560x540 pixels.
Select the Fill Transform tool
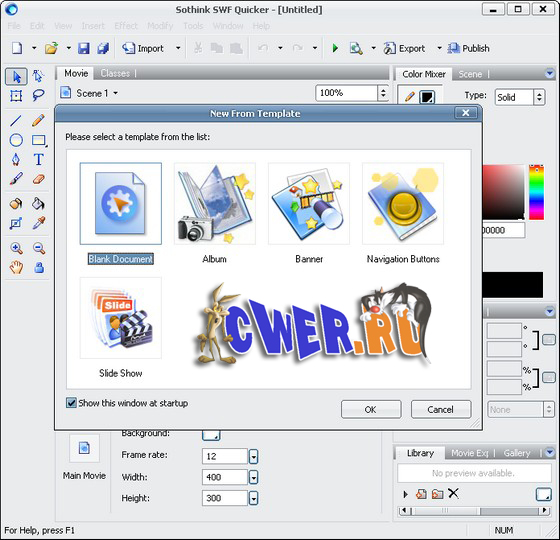pyautogui.click(x=16, y=223)
